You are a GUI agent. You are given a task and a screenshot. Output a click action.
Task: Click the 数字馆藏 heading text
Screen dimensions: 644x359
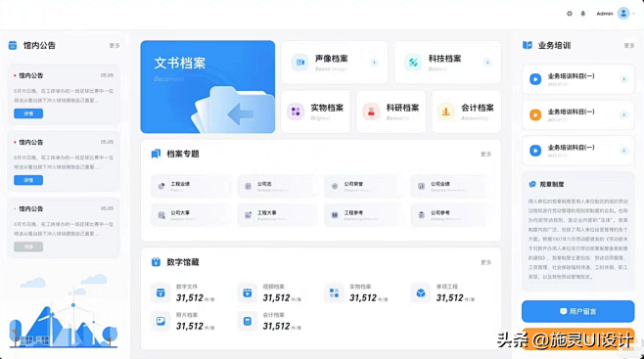point(183,262)
